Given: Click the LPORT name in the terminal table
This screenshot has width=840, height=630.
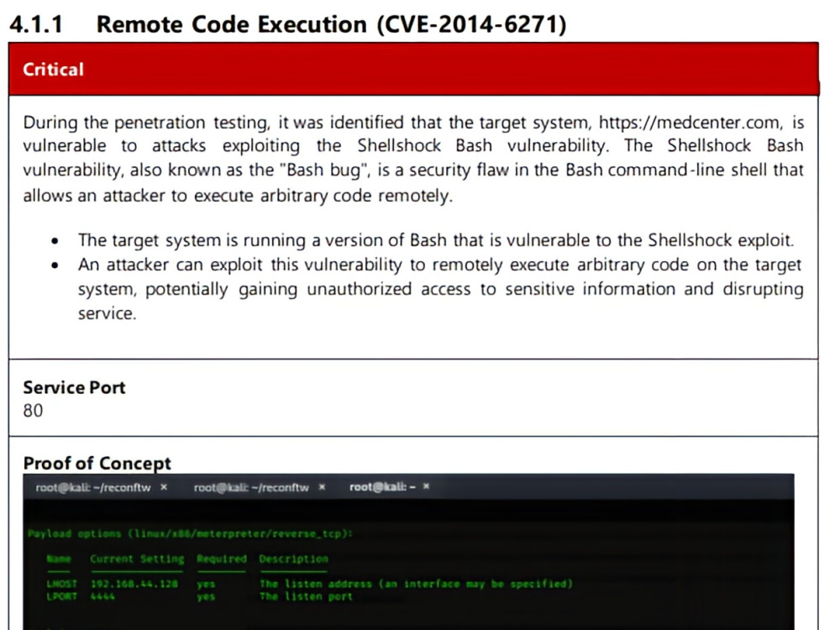Looking at the screenshot, I should point(61,596).
